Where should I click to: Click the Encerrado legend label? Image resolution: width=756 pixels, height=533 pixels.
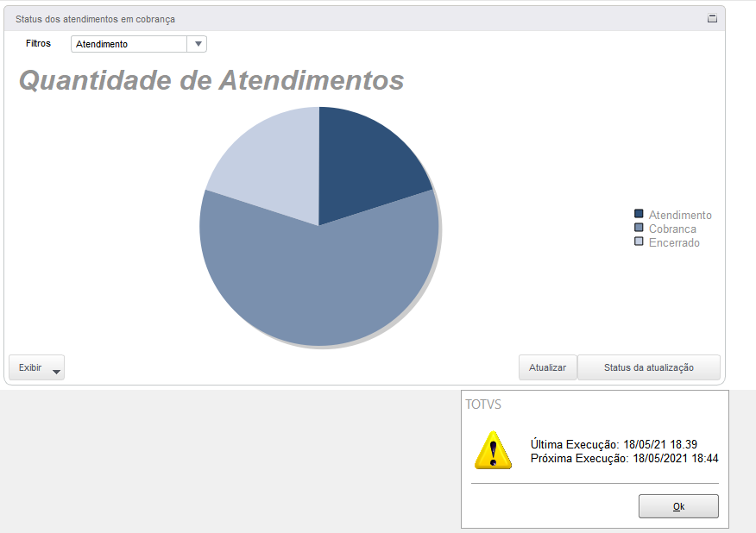tap(674, 242)
